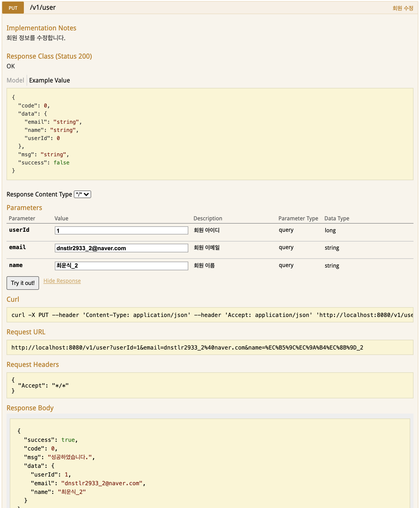Click the 회원 이름 description text

coord(204,265)
